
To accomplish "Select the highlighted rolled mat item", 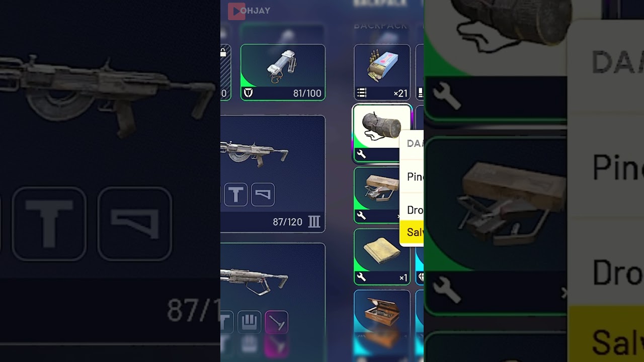I will click(x=382, y=133).
